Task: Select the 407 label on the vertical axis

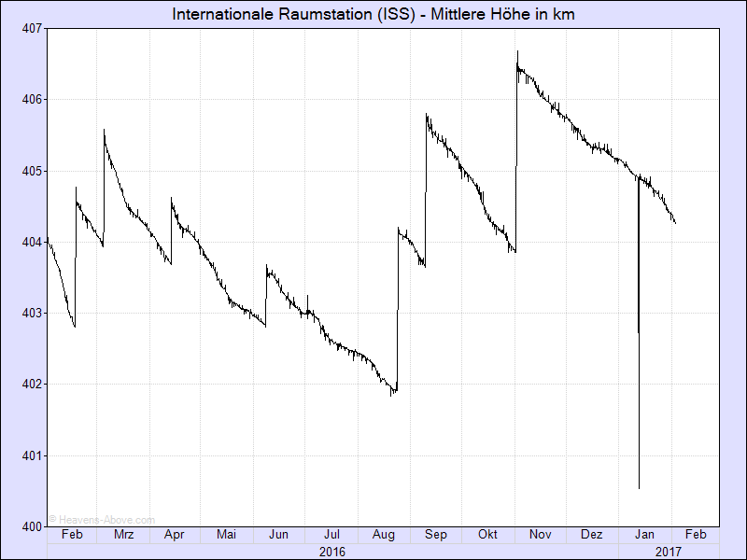Action: [32, 28]
